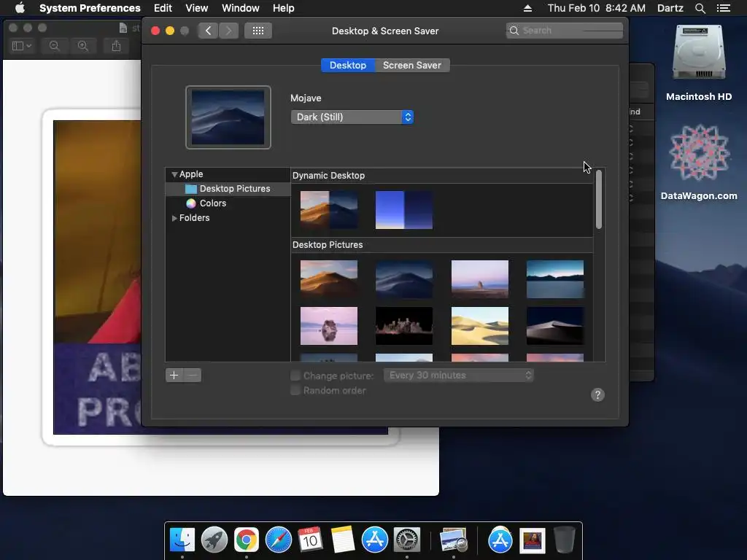This screenshot has width=747, height=560.
Task: Click System Preferences gear in the Dock
Action: tap(406, 540)
